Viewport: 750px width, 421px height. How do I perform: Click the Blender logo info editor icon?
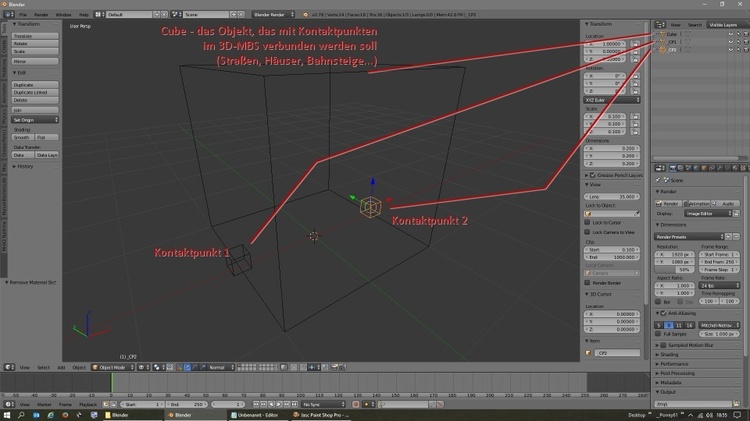pyautogui.click(x=9, y=14)
